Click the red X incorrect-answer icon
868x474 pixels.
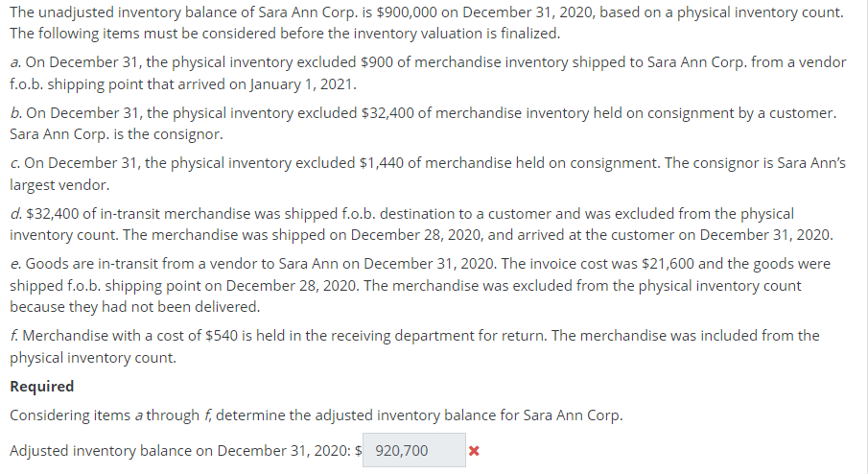click(x=474, y=451)
